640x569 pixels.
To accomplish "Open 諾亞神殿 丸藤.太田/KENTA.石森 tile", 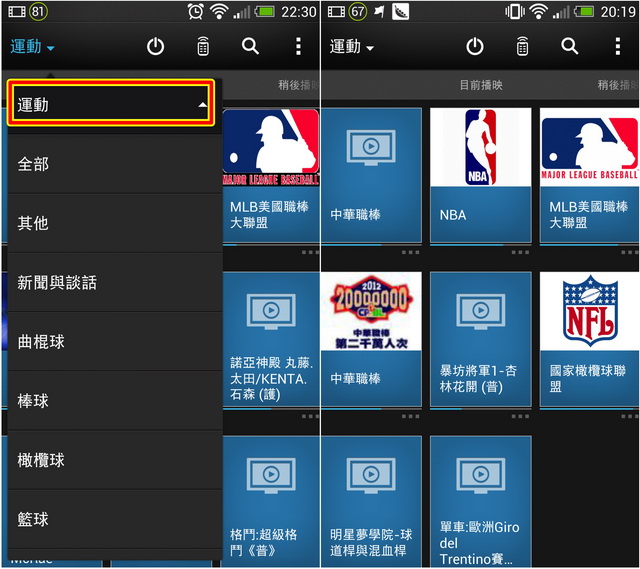I will (271, 339).
